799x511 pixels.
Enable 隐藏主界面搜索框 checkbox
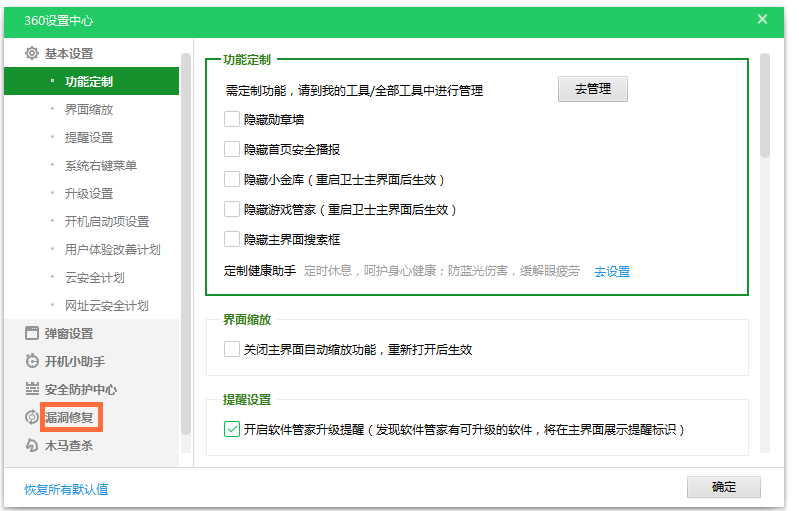(x=232, y=239)
